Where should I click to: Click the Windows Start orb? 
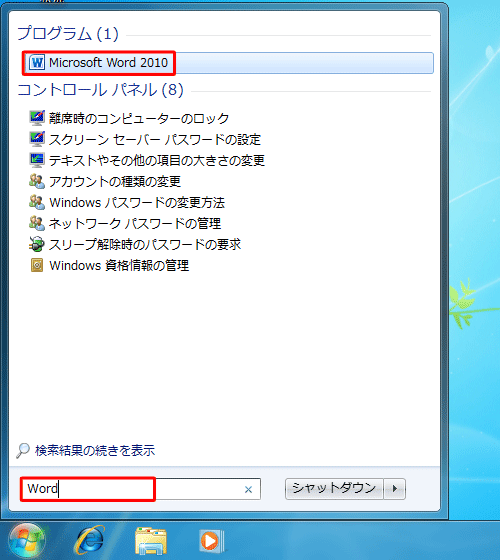pos(27,541)
